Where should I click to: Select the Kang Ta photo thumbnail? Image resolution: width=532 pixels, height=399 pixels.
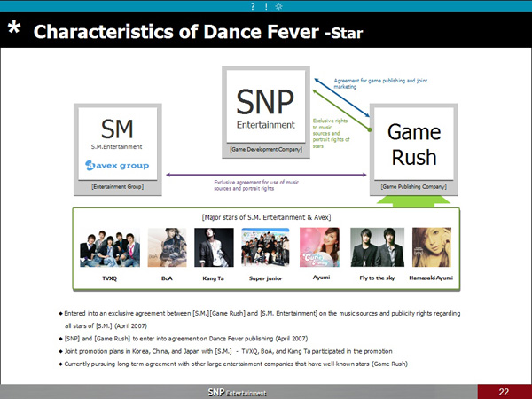tap(214, 246)
